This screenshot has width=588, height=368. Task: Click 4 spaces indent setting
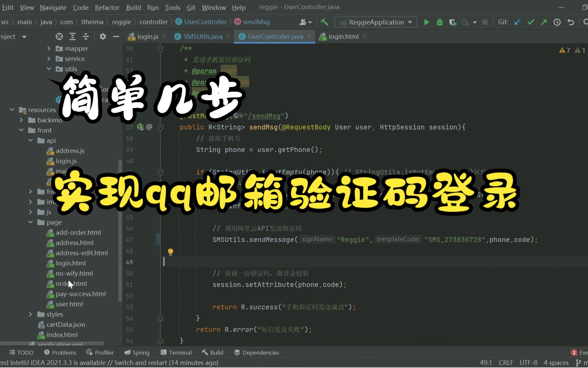[556, 363]
